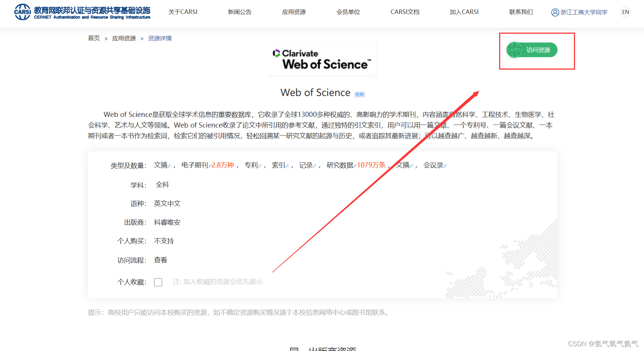Click the 2.8万种 count value
Image resolution: width=644 pixels, height=351 pixels.
(x=223, y=165)
